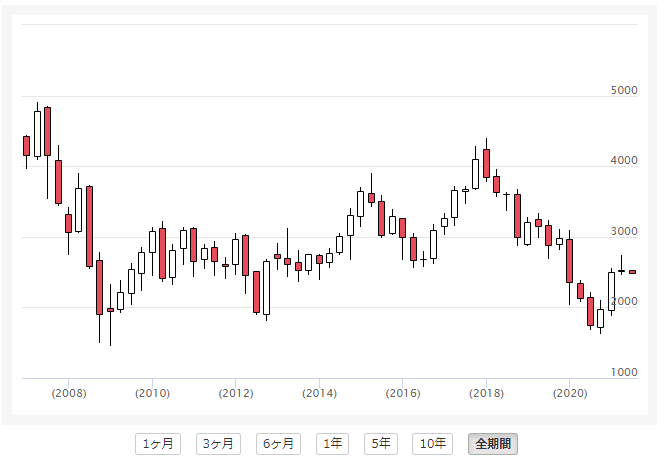Viewport: 667px width, 456px height.
Task: Click the red candlestick at 2018 peak
Action: (x=486, y=163)
